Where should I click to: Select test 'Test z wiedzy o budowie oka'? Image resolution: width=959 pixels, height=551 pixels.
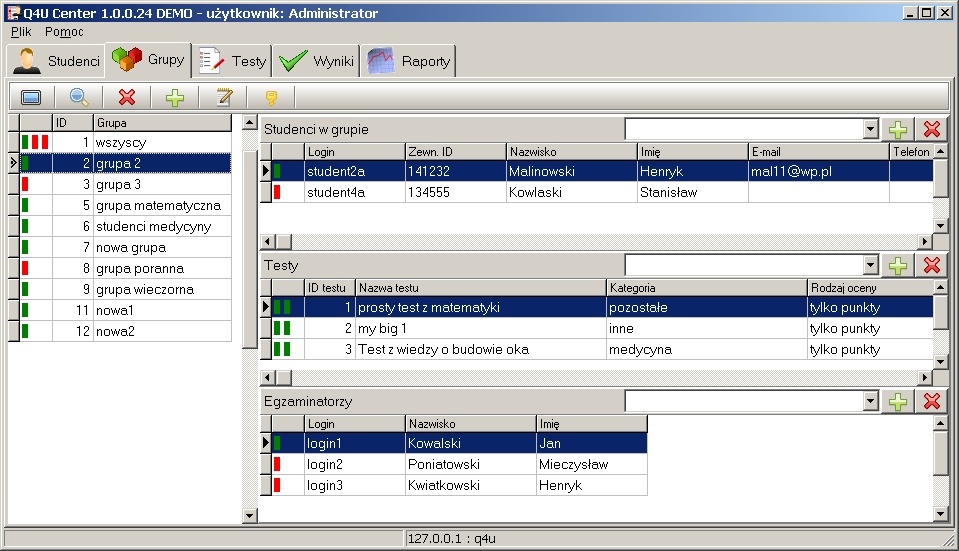pos(602,349)
